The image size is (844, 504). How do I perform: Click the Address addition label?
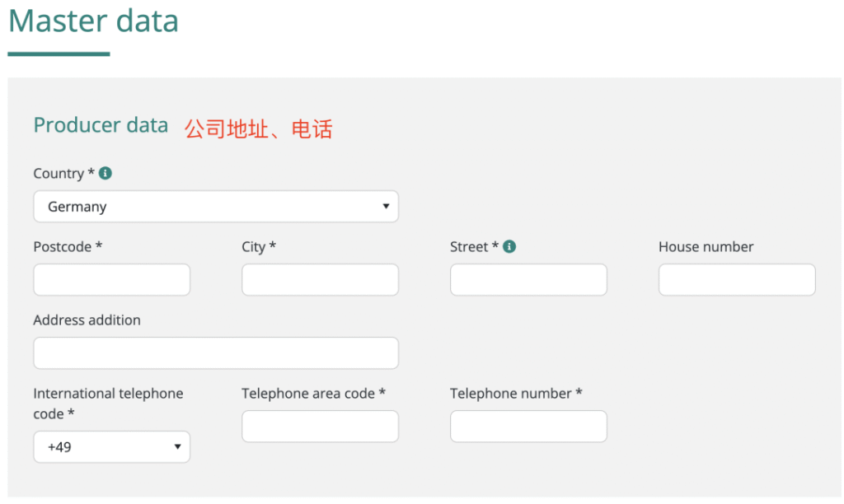point(87,320)
